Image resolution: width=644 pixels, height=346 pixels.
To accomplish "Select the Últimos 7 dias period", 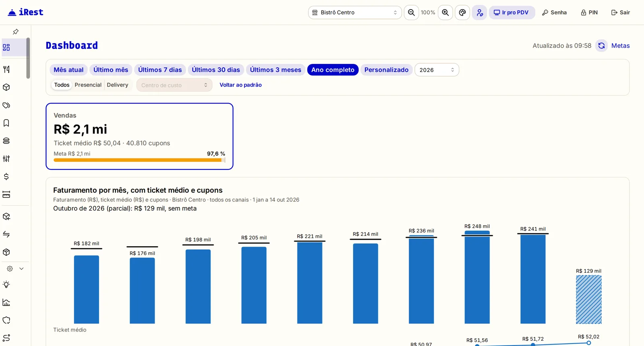I will [160, 70].
